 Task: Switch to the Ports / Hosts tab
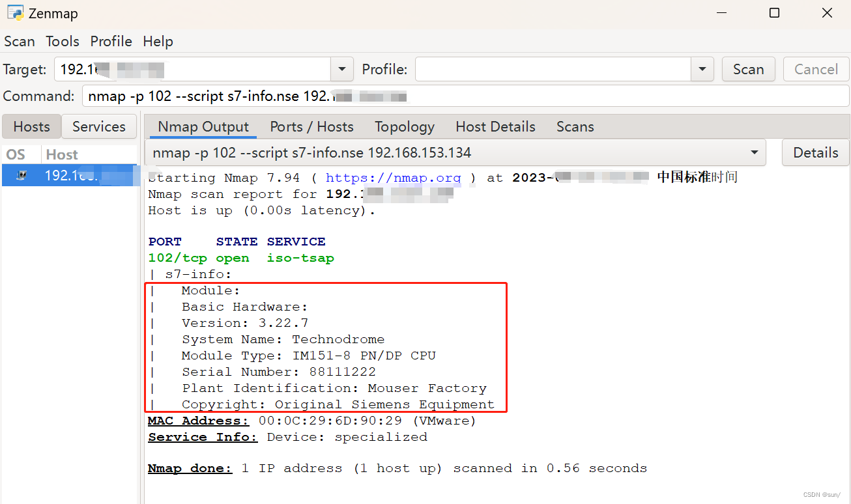tap(311, 126)
